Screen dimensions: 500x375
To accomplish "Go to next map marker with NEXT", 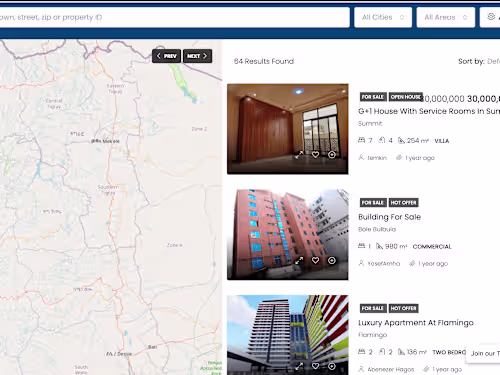I will 197,56.
